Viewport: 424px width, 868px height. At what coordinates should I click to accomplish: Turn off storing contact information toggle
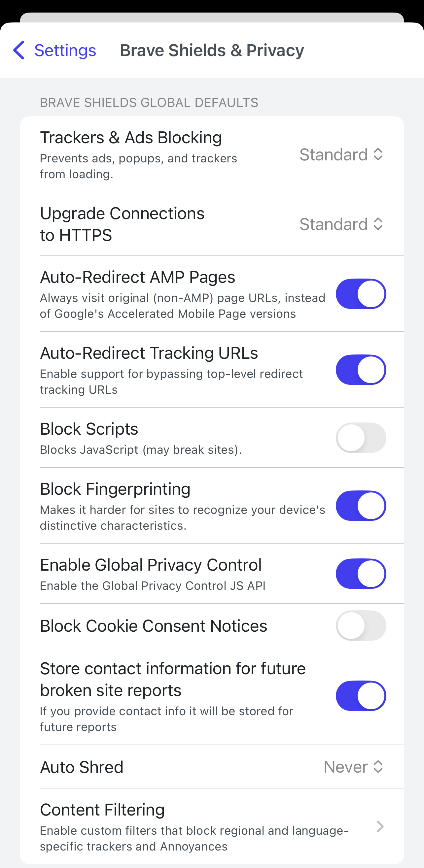point(361,696)
